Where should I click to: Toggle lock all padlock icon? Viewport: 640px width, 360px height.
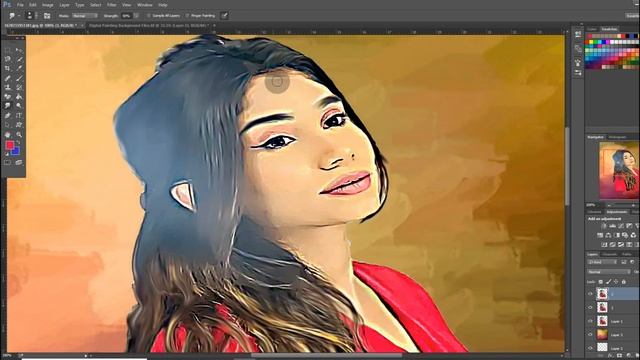tap(624, 282)
